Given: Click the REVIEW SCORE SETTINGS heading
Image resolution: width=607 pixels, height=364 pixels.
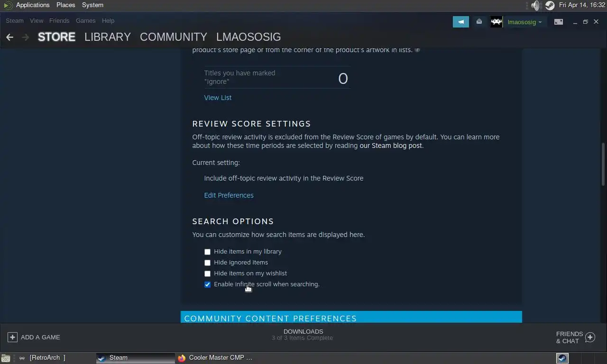Looking at the screenshot, I should (x=251, y=124).
